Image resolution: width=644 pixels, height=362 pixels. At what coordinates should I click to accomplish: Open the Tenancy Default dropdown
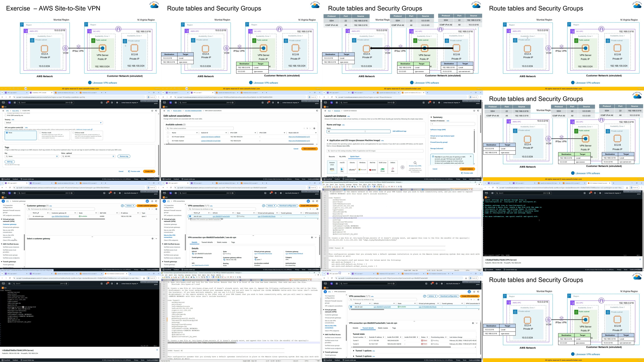coord(54,123)
